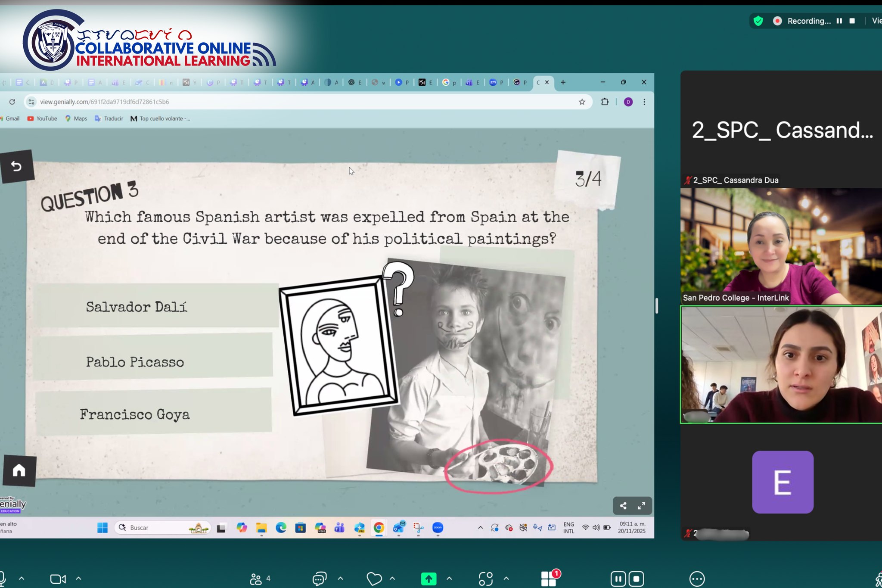Open the Gmail bookmark

pos(10,118)
